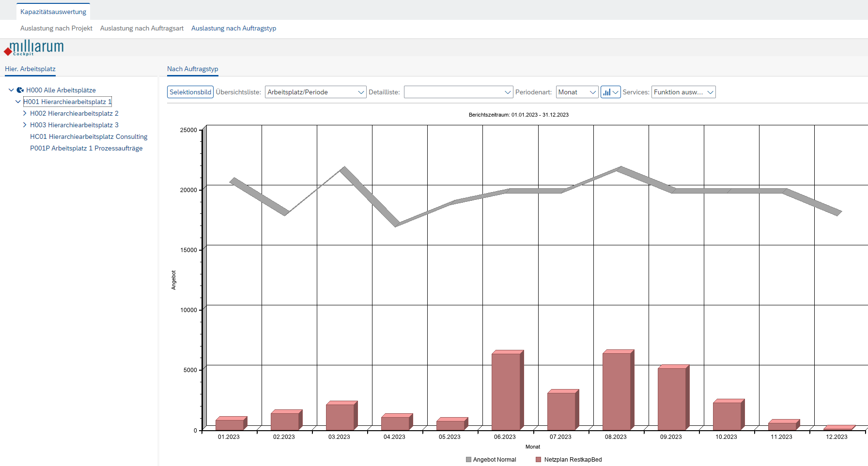Image resolution: width=868 pixels, height=466 pixels.
Task: Switch to Auslastung nach Auftragsart
Action: pyautogui.click(x=142, y=28)
